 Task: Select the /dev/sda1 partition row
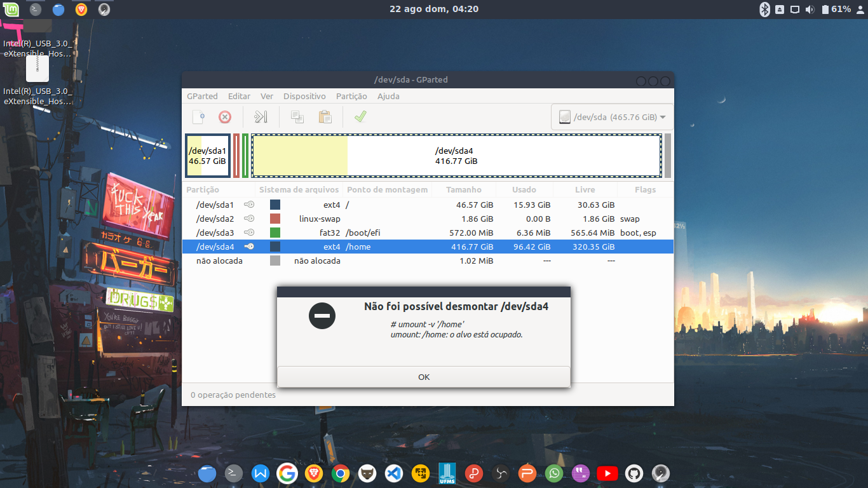[428, 205]
